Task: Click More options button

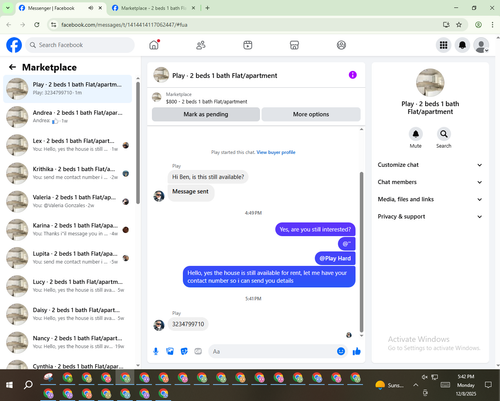Action: pyautogui.click(x=311, y=114)
